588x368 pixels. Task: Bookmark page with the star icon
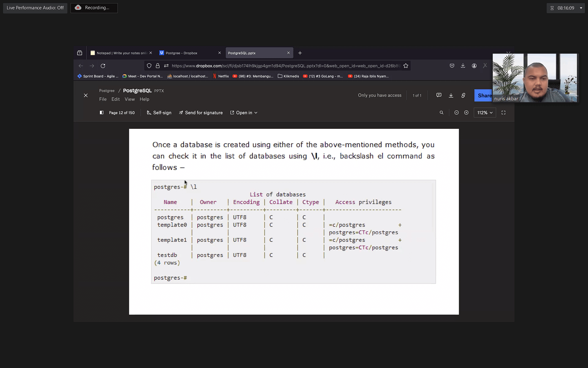point(406,66)
